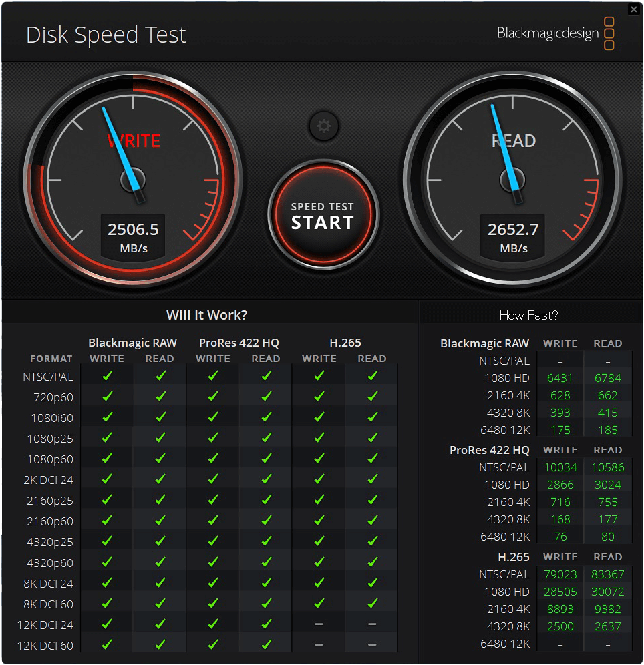Click the Blackmagicdesign logo
Viewport: 644px width, 665px height.
(x=555, y=33)
